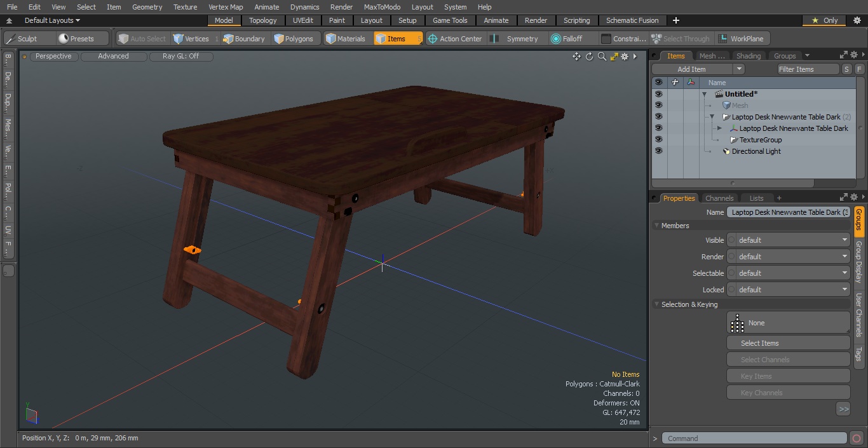Select the Items mode button
The height and width of the screenshot is (448, 868).
(x=398, y=39)
